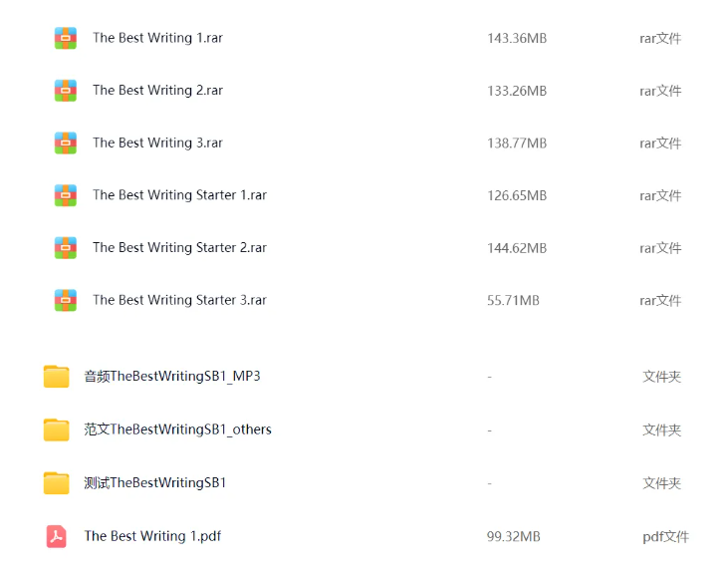Click the archive icon of The Best Writing Starter 3.rar
The width and height of the screenshot is (728, 569).
(66, 300)
